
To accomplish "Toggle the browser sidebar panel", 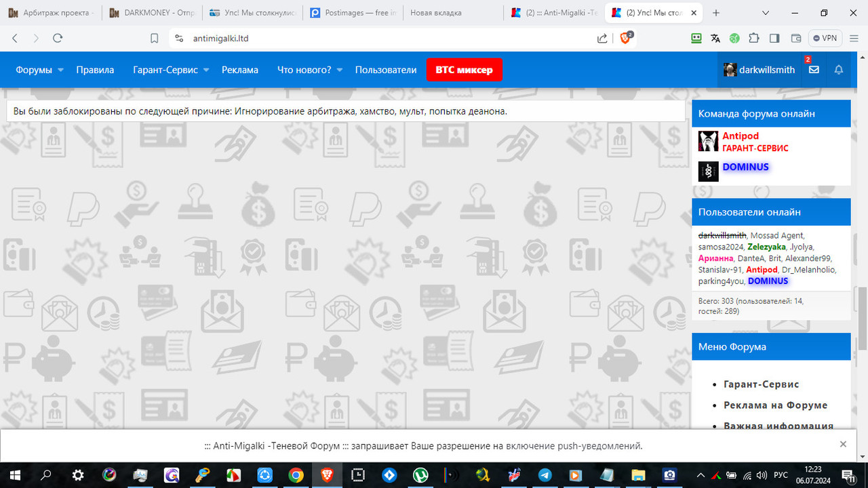I will click(x=774, y=39).
